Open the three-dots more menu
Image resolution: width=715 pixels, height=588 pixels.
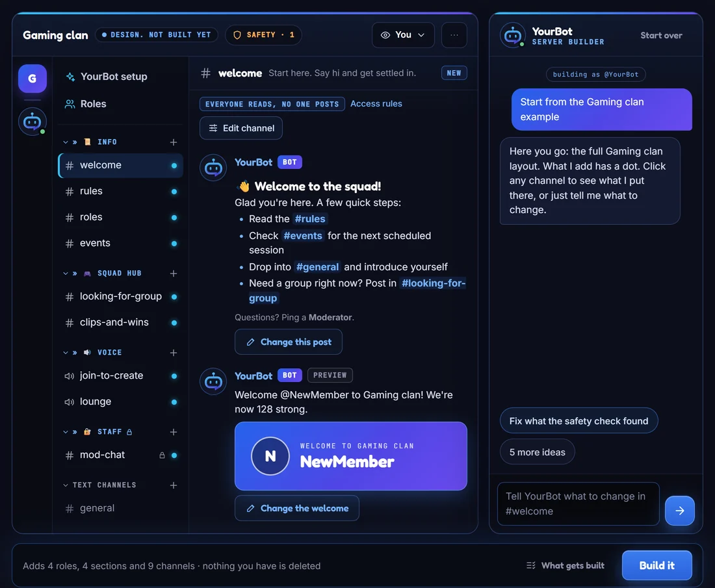coord(454,35)
